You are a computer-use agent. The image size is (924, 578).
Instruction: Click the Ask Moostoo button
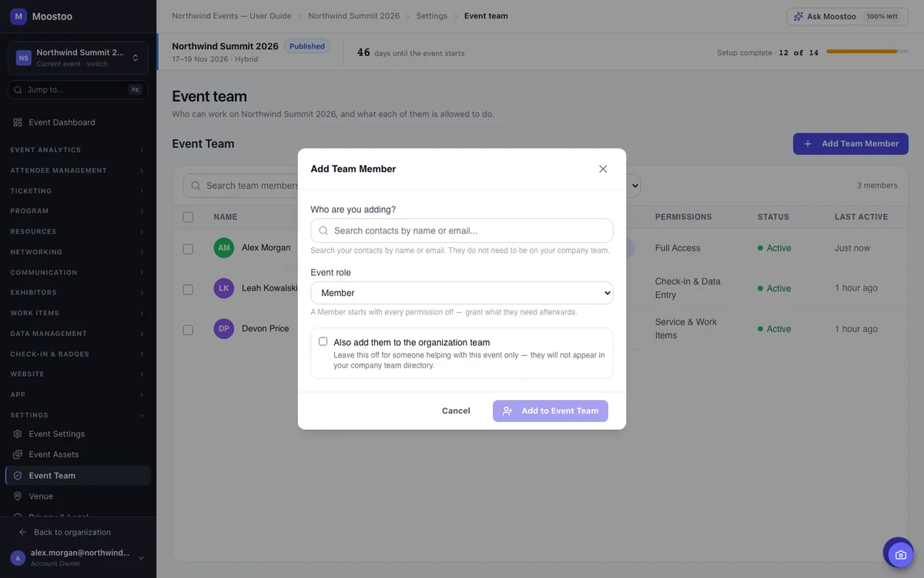845,16
